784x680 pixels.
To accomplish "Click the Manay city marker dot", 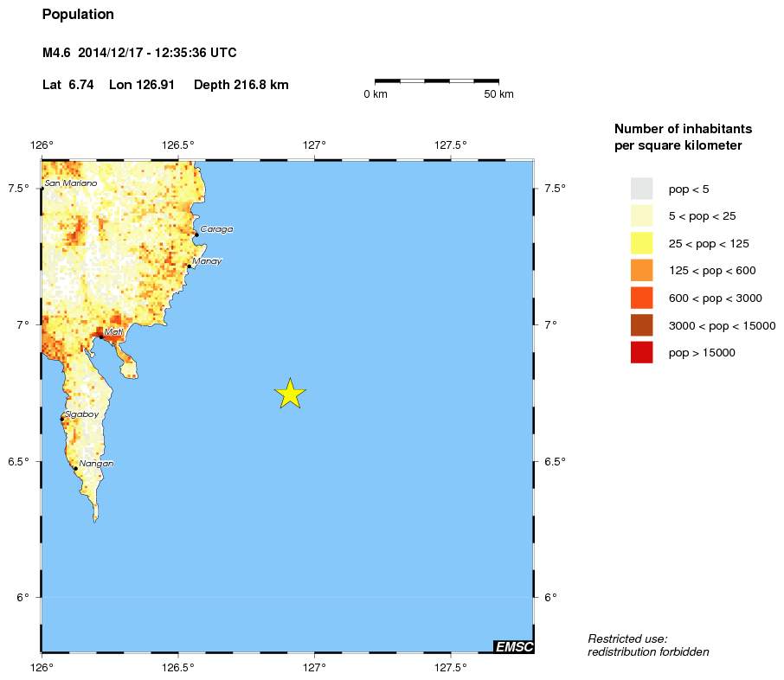I will pyautogui.click(x=189, y=266).
